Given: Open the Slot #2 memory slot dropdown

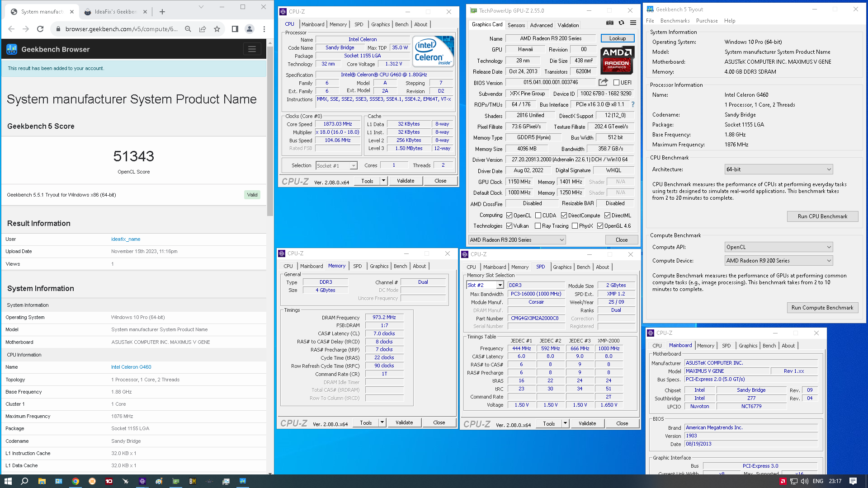Looking at the screenshot, I should [485, 285].
